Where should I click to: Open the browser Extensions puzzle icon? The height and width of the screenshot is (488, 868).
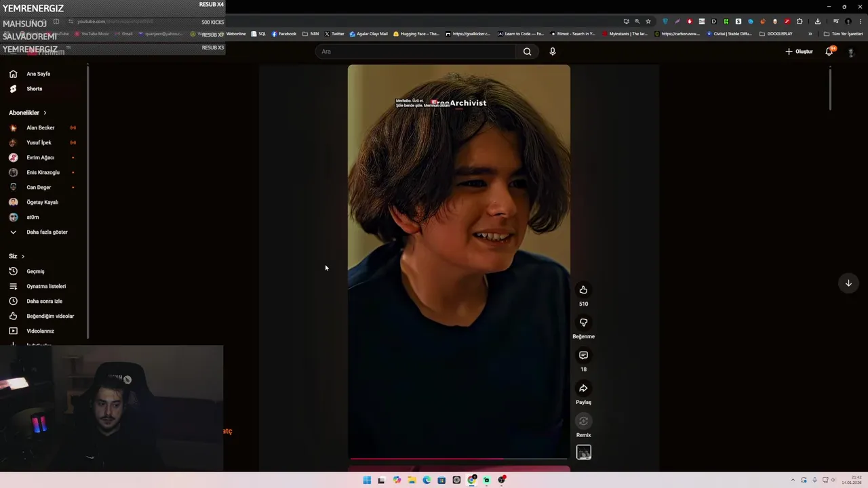pyautogui.click(x=800, y=21)
